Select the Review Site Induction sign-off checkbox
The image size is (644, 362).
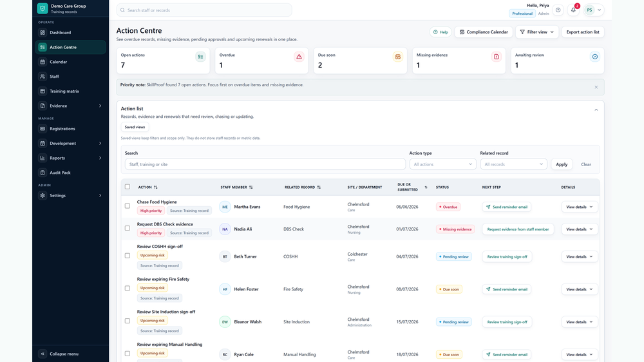click(128, 321)
